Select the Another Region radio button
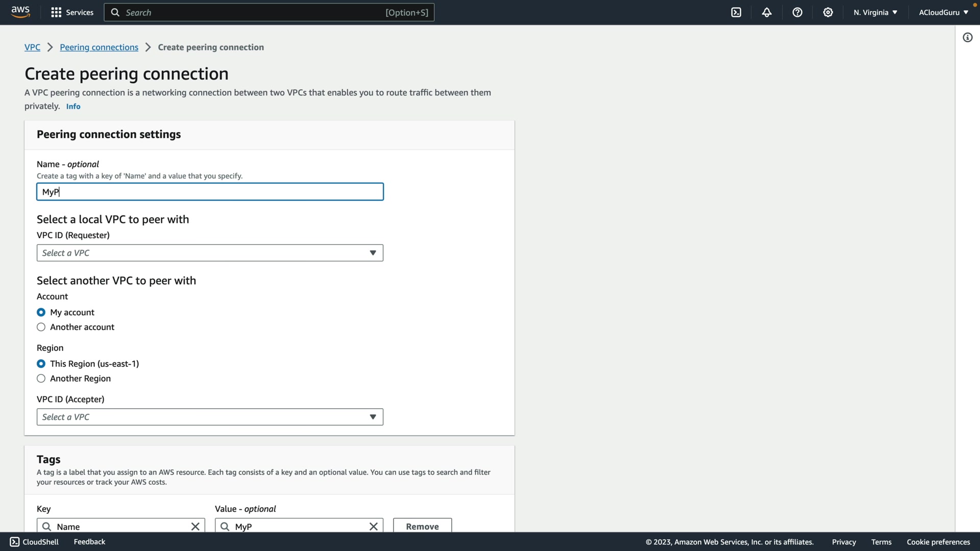Image resolution: width=980 pixels, height=551 pixels. pyautogui.click(x=41, y=379)
